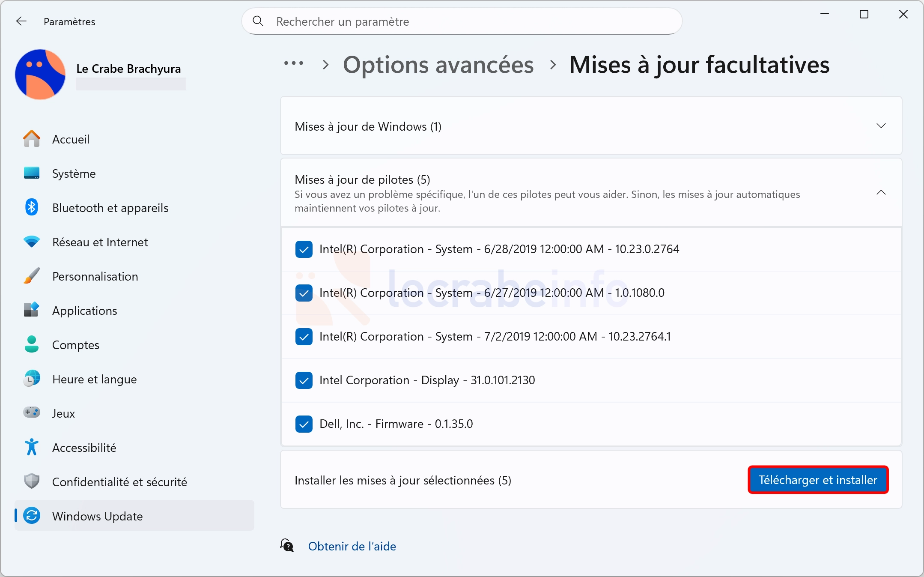The width and height of the screenshot is (924, 577).
Task: Click the Jeux gamepad icon
Action: (x=32, y=413)
